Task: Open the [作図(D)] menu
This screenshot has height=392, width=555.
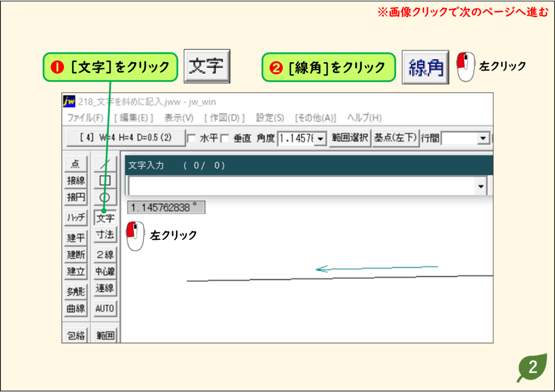Action: (x=224, y=117)
